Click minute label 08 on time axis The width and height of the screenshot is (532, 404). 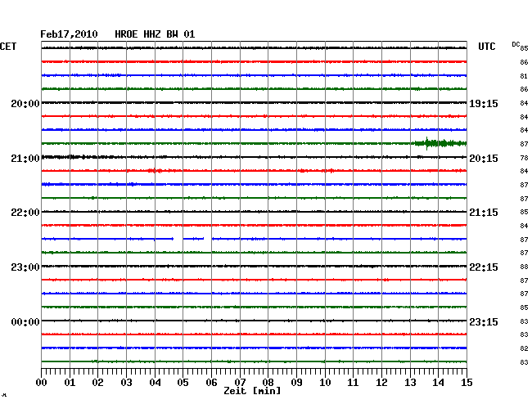click(x=268, y=383)
